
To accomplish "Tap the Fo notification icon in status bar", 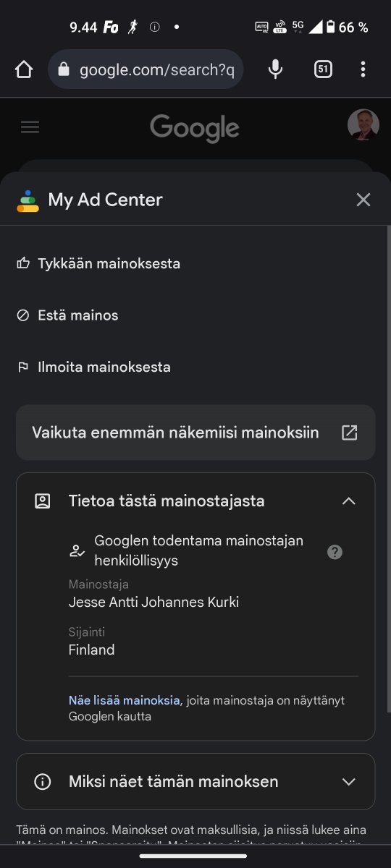I will tap(110, 27).
